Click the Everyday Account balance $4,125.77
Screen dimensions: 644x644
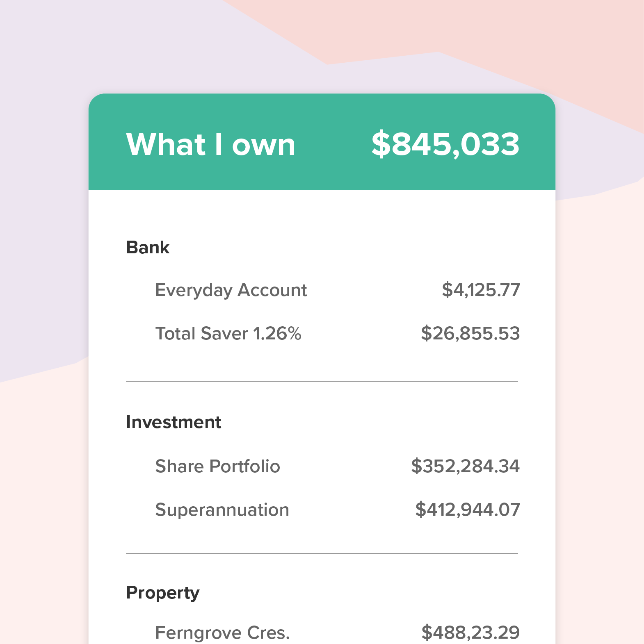[x=480, y=290]
